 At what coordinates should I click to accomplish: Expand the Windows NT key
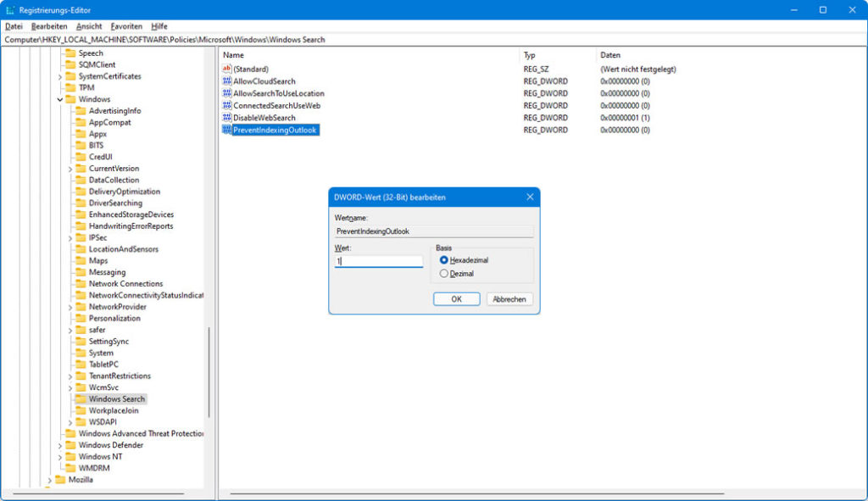pyautogui.click(x=60, y=457)
